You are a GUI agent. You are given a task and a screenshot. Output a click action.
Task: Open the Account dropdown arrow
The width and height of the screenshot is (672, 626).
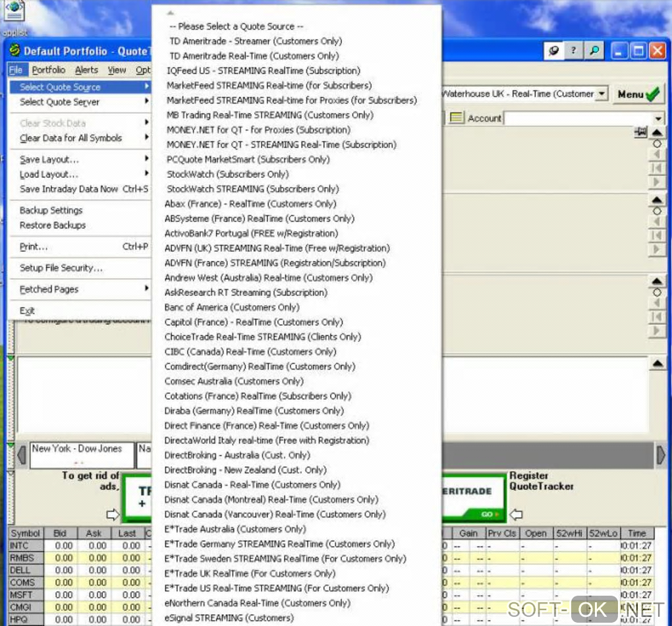658,118
